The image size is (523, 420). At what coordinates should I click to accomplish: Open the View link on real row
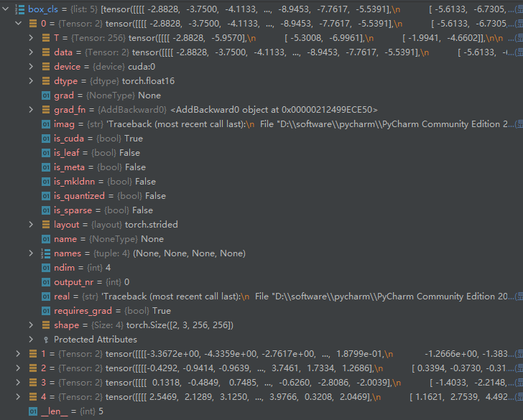click(x=519, y=297)
